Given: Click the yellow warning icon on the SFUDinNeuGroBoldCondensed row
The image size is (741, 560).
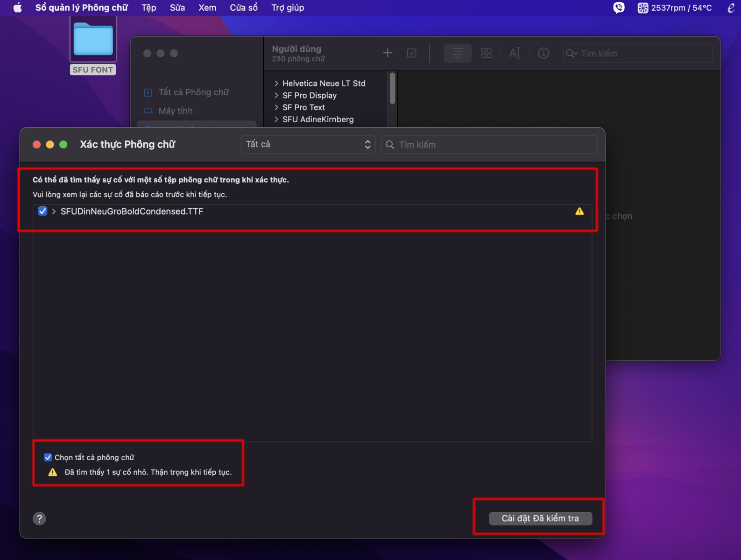Looking at the screenshot, I should pos(579,211).
